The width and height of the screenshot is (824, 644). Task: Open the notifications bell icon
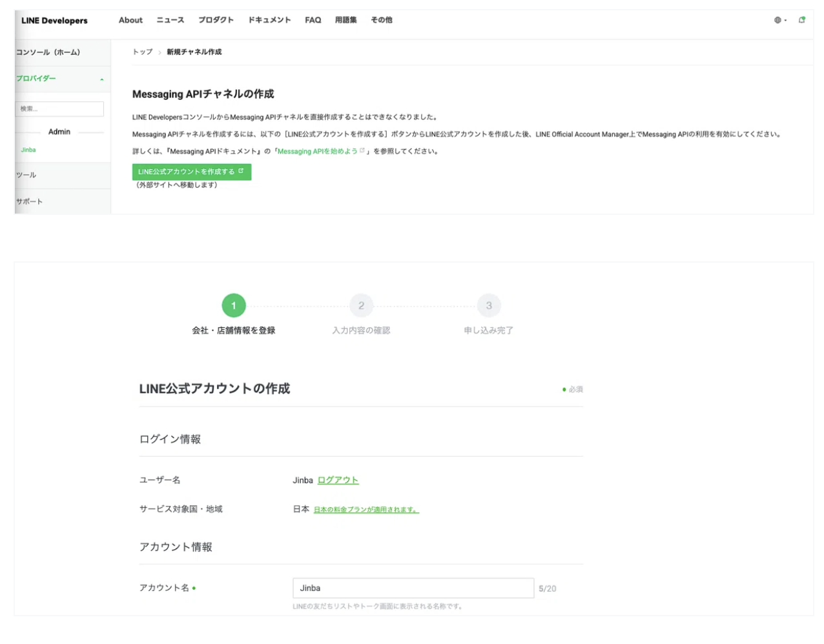tap(801, 20)
